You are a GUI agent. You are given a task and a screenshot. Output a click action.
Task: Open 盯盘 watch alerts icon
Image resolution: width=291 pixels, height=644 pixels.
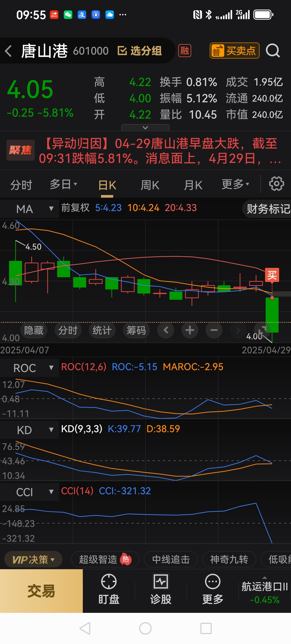(x=109, y=589)
